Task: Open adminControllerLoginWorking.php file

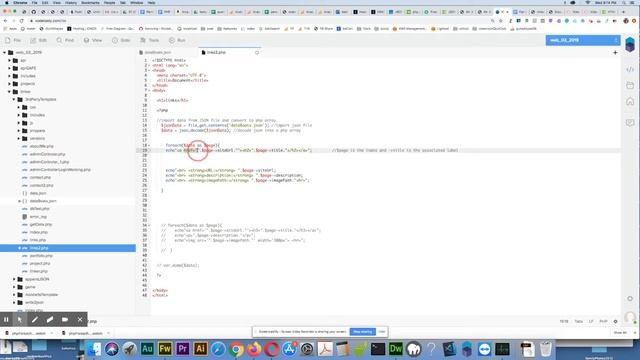Action: tap(60, 170)
